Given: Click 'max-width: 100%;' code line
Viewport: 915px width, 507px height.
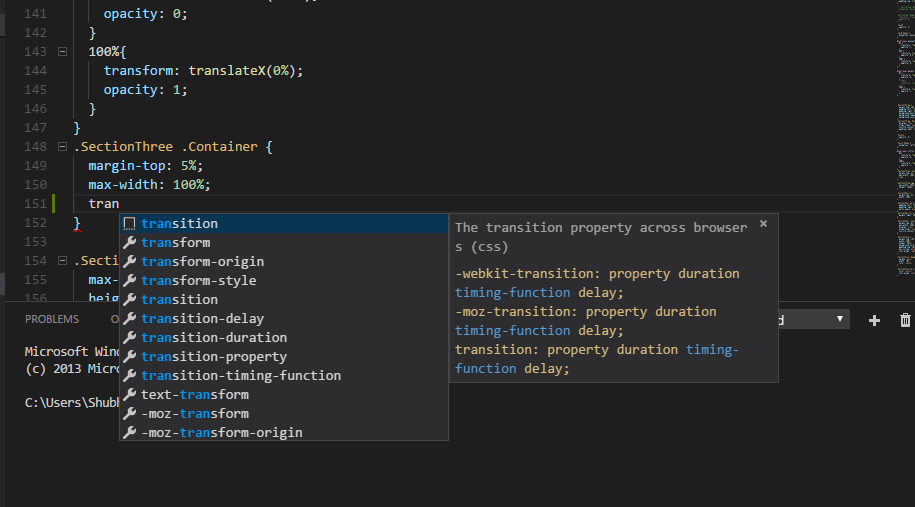Looking at the screenshot, I should point(149,184).
